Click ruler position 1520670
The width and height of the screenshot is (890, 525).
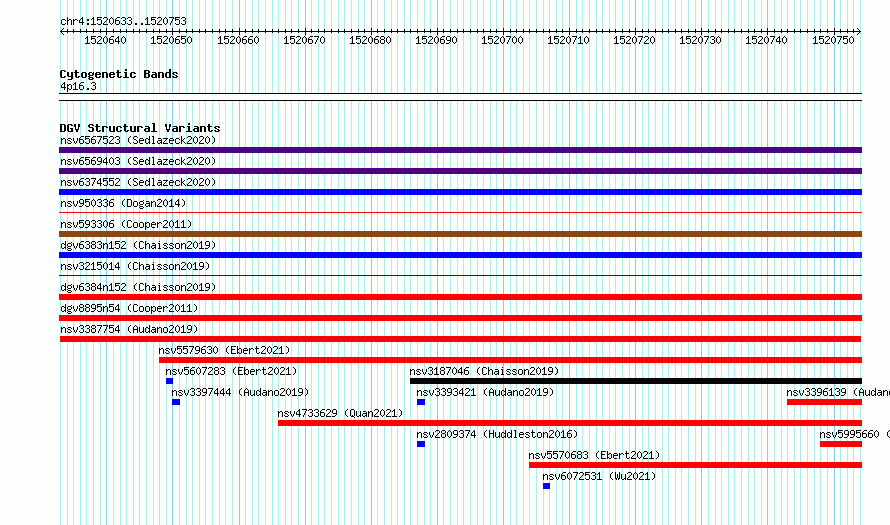coord(304,40)
